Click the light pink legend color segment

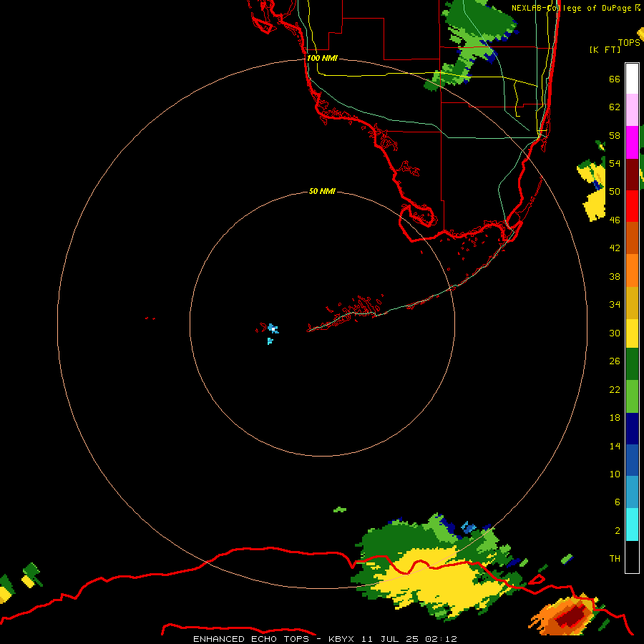click(x=632, y=110)
